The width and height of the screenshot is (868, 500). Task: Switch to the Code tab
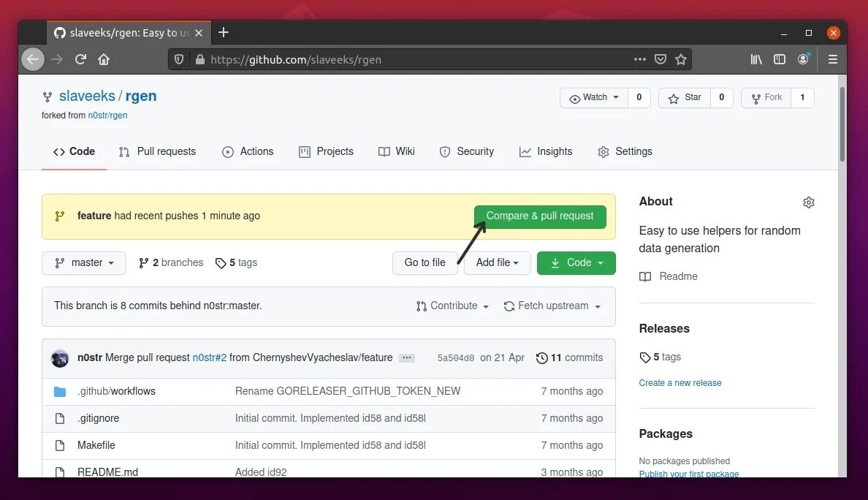point(75,152)
